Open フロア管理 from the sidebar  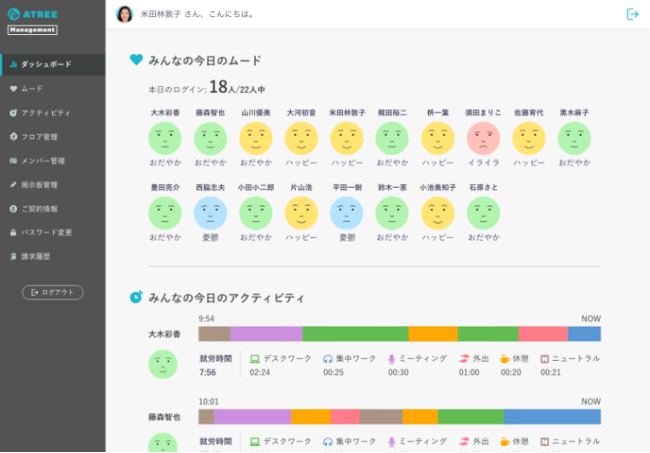pyautogui.click(x=40, y=136)
